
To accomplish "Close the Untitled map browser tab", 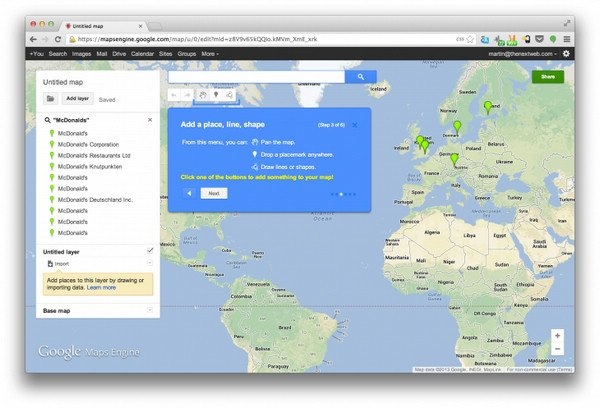I will point(140,26).
